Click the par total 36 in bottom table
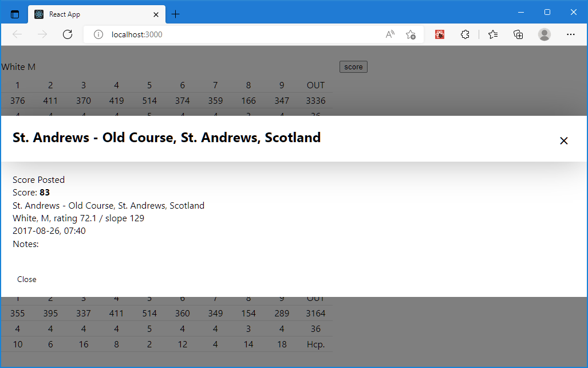This screenshot has height=368, width=588. point(315,329)
